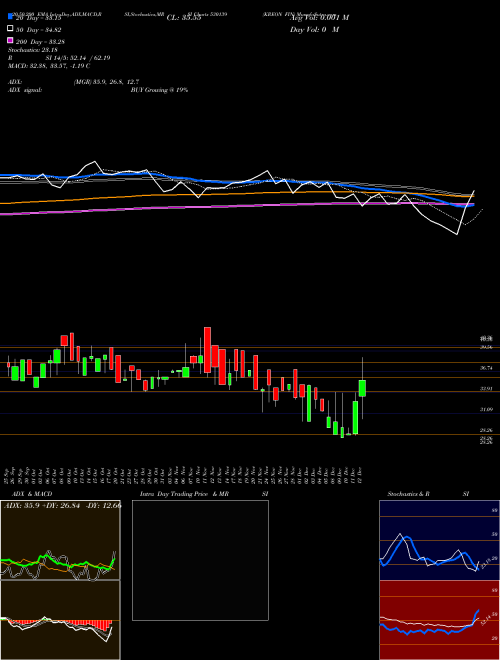Image resolution: width=500 pixels, height=660 pixels.
Task: Open the MACD histogram chart panel
Action: tap(60, 620)
